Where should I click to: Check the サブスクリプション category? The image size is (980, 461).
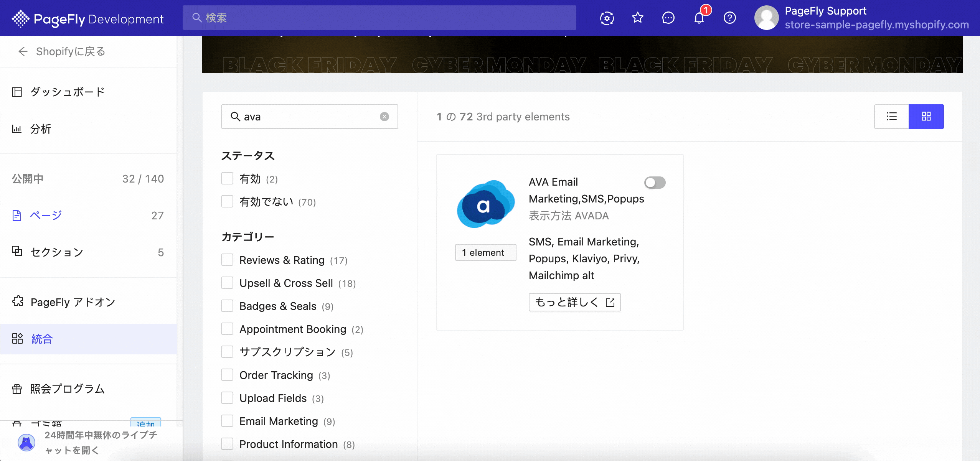coord(227,352)
